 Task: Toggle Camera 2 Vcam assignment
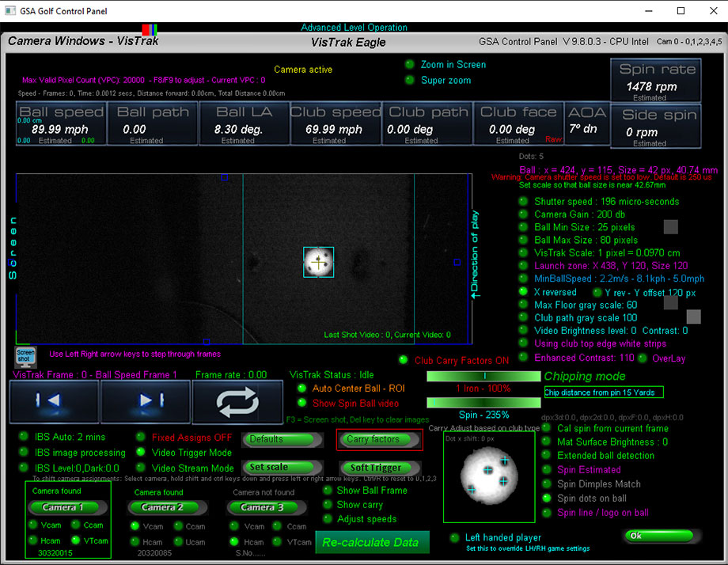tap(135, 526)
